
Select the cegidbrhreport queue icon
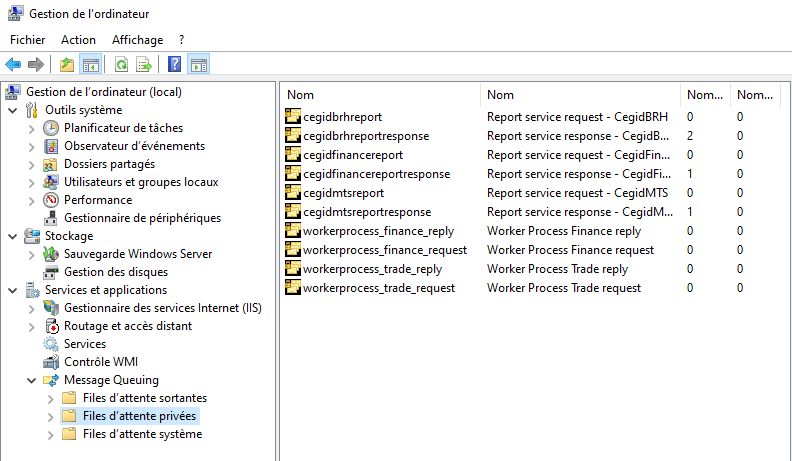pos(292,117)
